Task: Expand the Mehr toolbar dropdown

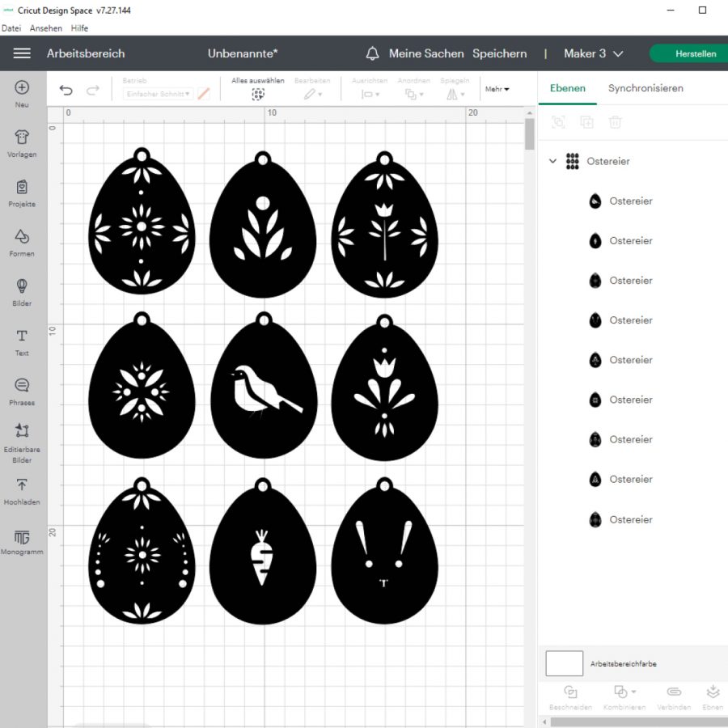Action: [497, 89]
